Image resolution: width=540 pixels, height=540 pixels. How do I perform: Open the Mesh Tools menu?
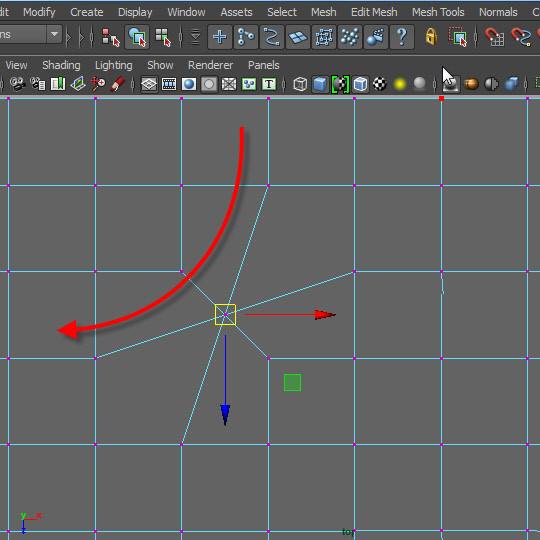[x=438, y=12]
